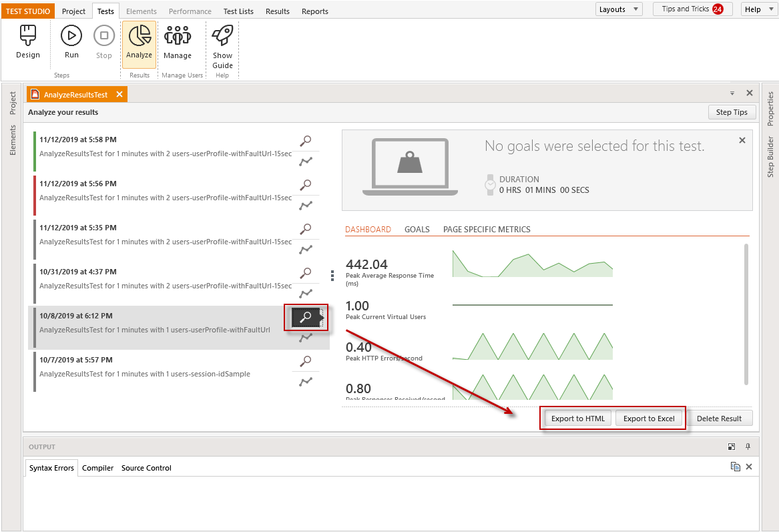This screenshot has height=532, width=779.
Task: Open the document tab list dropdown arrow
Action: tap(732, 93)
